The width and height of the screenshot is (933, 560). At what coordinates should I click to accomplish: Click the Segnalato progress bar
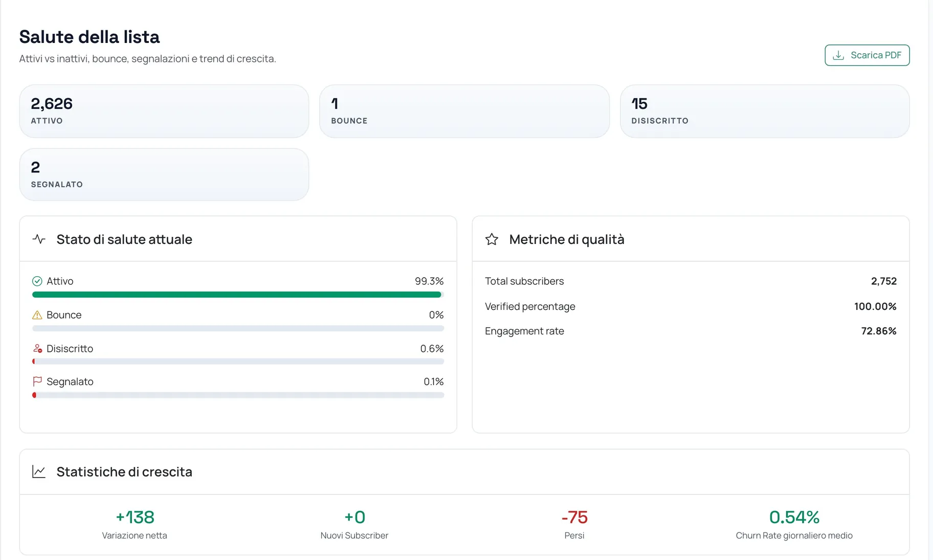pos(238,395)
